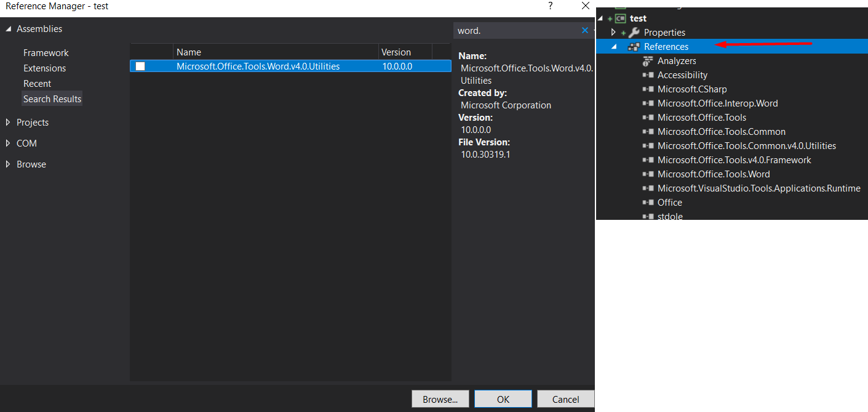Click into the assembly search field

(x=516, y=30)
